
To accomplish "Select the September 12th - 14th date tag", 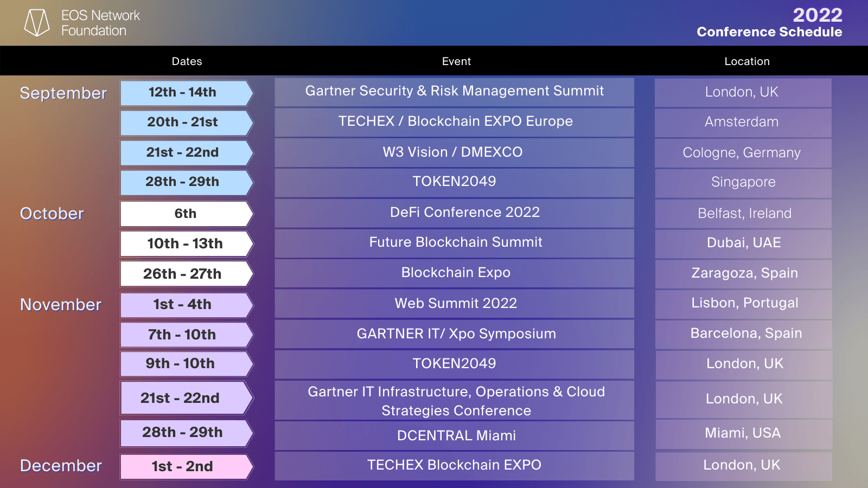I will (x=186, y=93).
